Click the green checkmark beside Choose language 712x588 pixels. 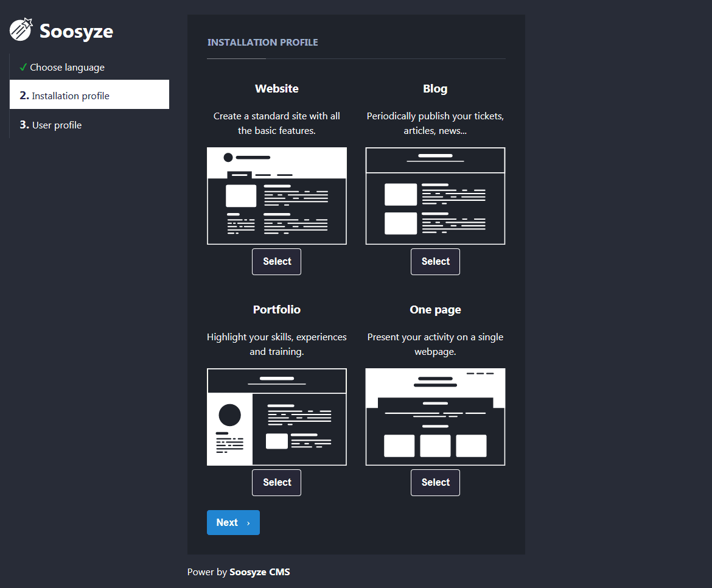click(x=23, y=68)
